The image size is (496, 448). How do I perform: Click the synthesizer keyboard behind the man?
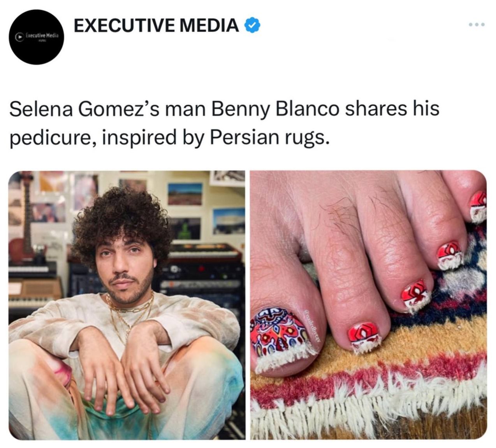tap(204, 251)
